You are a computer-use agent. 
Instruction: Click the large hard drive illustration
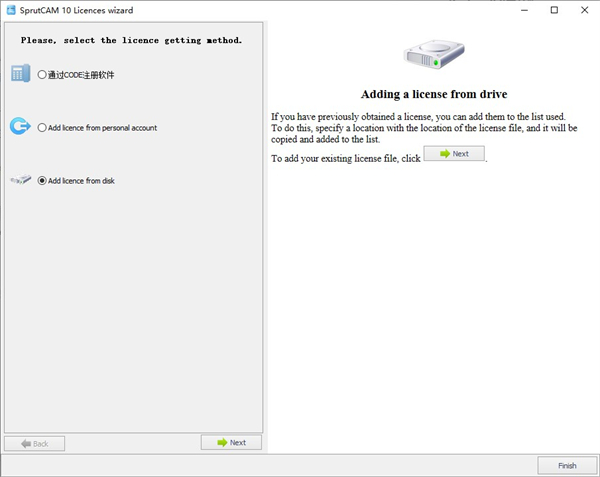(434, 54)
